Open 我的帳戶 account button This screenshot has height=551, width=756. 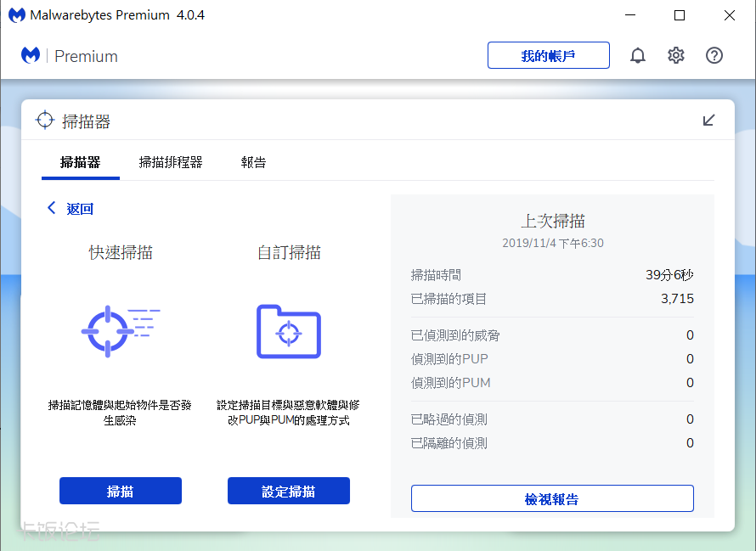click(x=548, y=56)
